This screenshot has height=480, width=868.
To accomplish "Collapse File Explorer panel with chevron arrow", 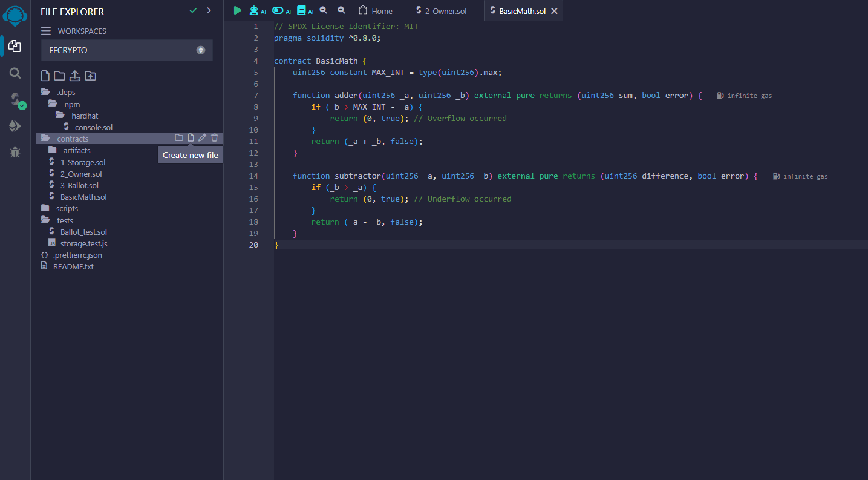I will coord(209,10).
